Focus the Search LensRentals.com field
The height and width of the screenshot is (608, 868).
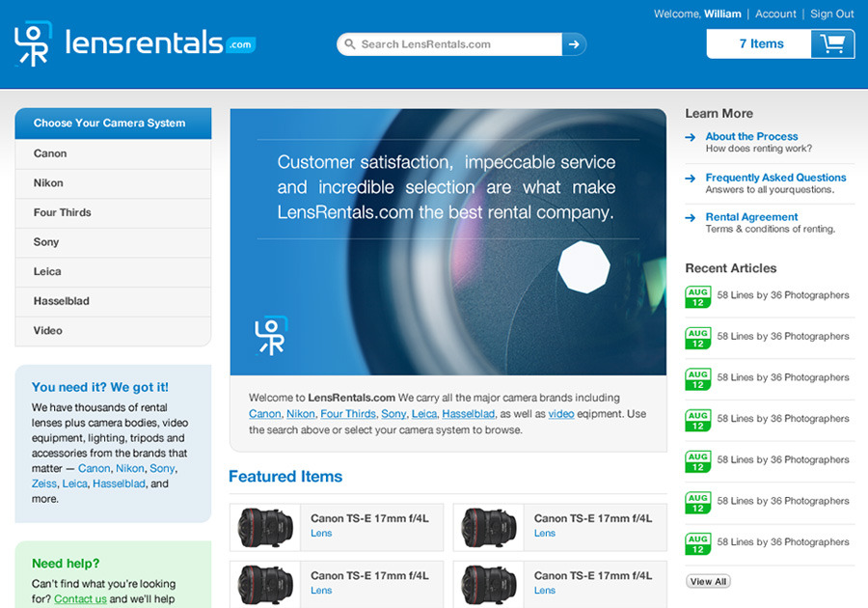coord(449,44)
